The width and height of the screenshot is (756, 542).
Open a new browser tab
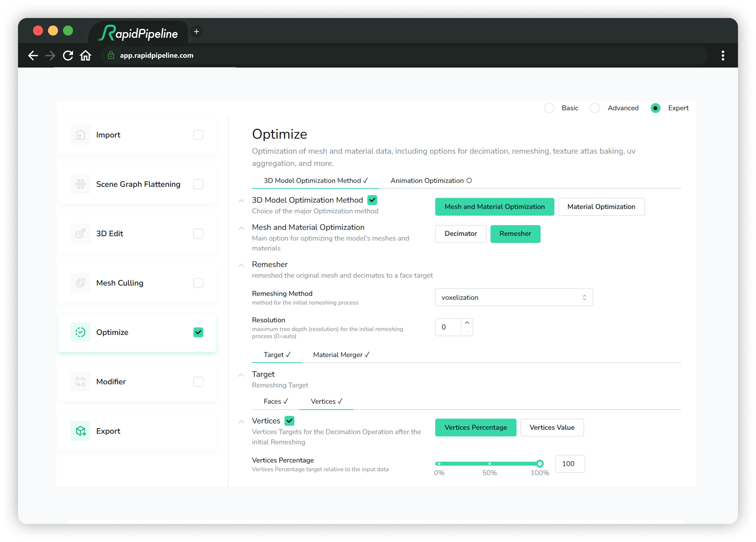[197, 32]
